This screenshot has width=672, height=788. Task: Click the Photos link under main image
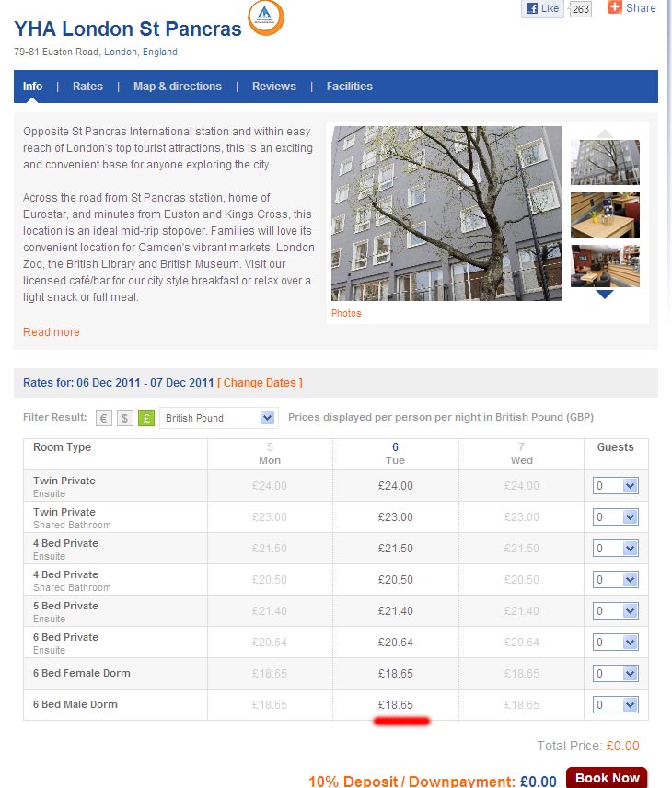coord(346,313)
